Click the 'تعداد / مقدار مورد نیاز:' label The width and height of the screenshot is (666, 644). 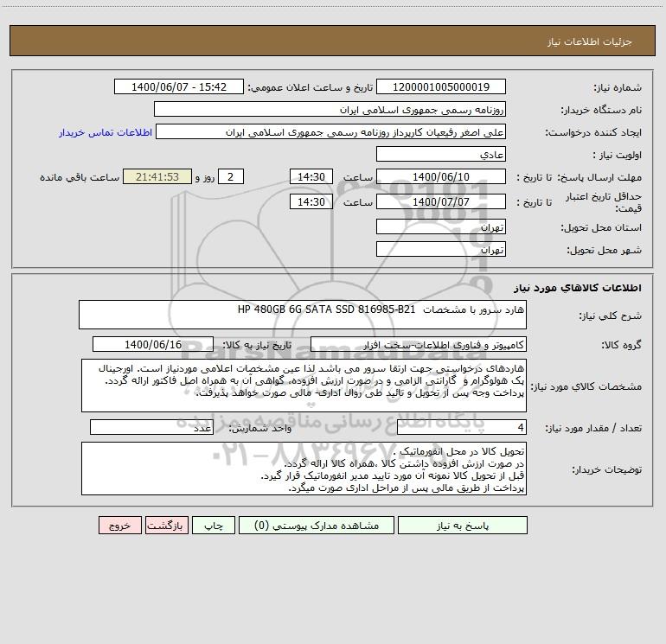pos(593,429)
